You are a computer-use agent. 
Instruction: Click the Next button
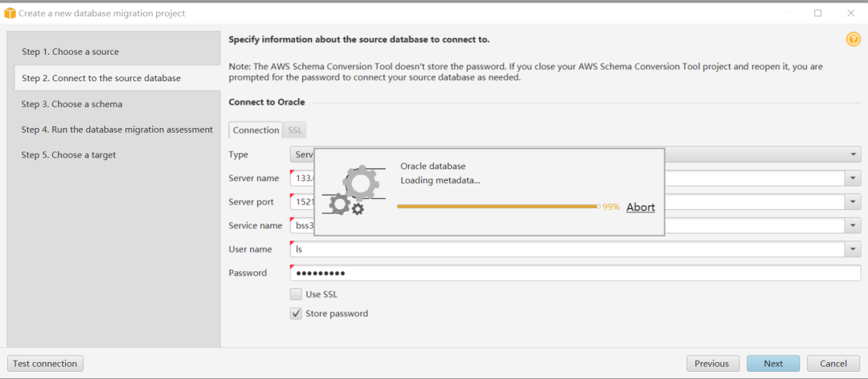coord(772,364)
